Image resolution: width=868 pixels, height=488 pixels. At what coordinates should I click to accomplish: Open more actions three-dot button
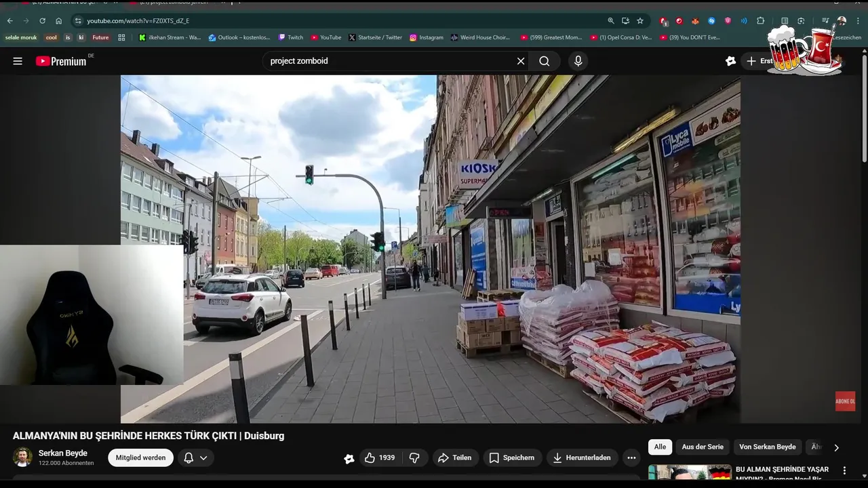[x=631, y=457]
